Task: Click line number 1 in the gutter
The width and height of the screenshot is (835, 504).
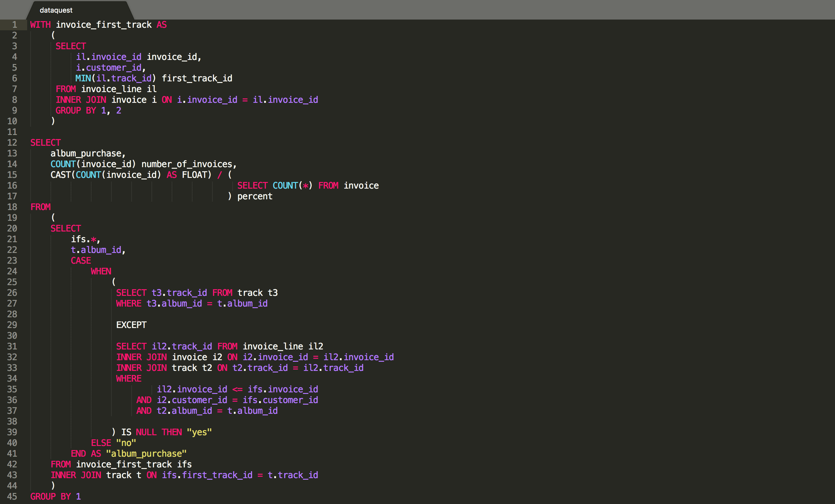Action: 15,25
